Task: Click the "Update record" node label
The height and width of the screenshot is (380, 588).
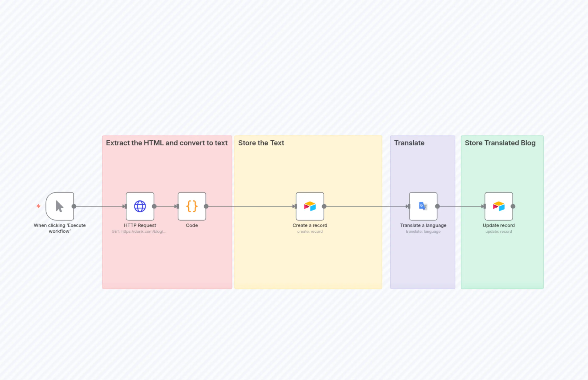Action: coord(499,225)
